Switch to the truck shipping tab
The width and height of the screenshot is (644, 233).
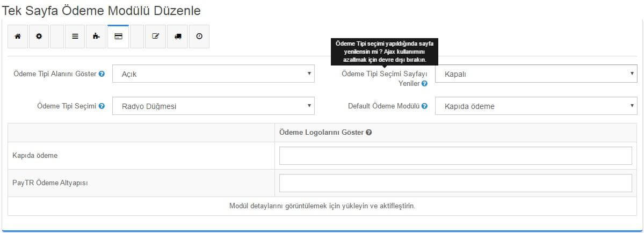pos(178,37)
